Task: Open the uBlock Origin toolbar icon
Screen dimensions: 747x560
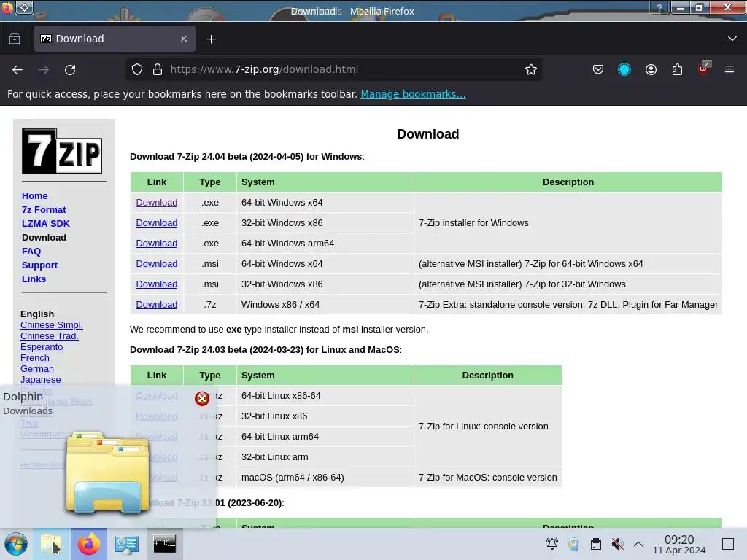Action: [704, 69]
